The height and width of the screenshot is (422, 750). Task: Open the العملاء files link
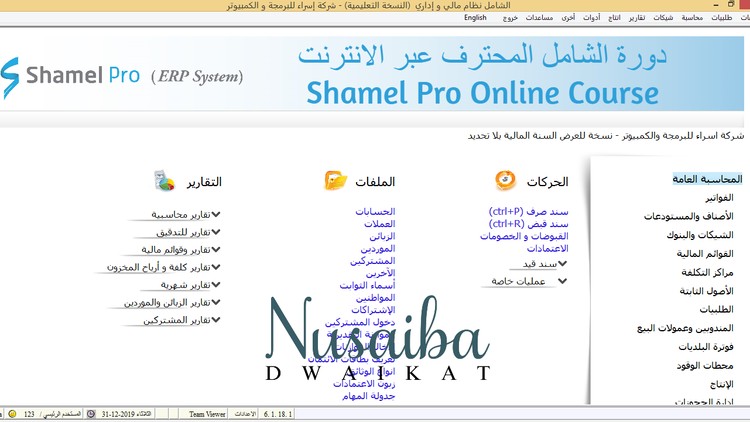[380, 224]
